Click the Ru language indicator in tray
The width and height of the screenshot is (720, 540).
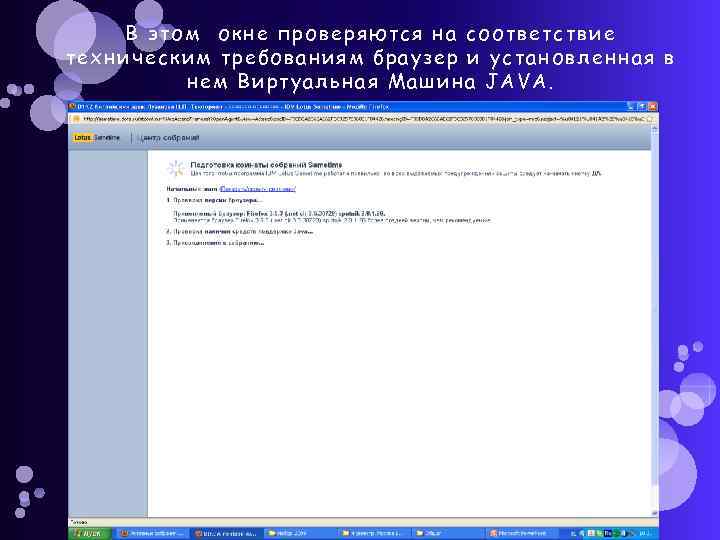608,534
